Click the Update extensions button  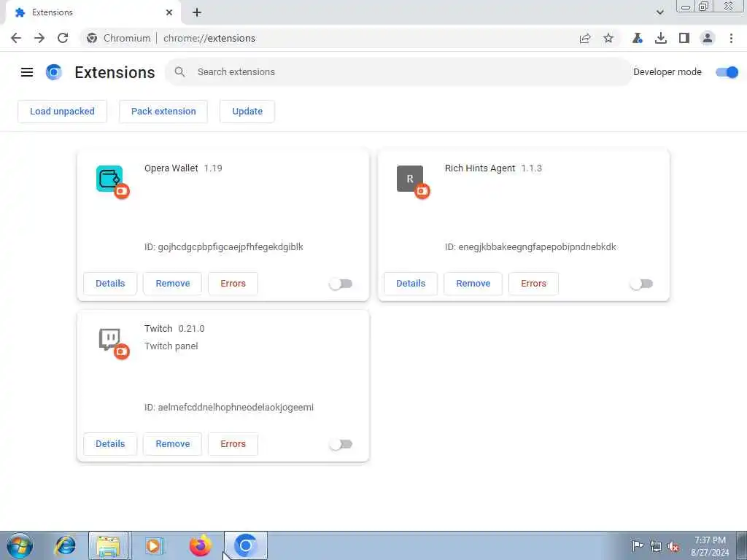(x=247, y=112)
